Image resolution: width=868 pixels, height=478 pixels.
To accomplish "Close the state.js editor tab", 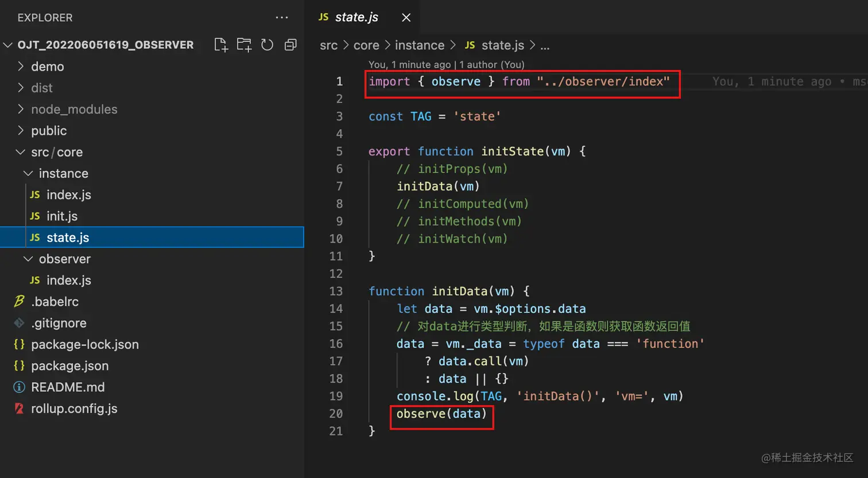I will [x=406, y=18].
